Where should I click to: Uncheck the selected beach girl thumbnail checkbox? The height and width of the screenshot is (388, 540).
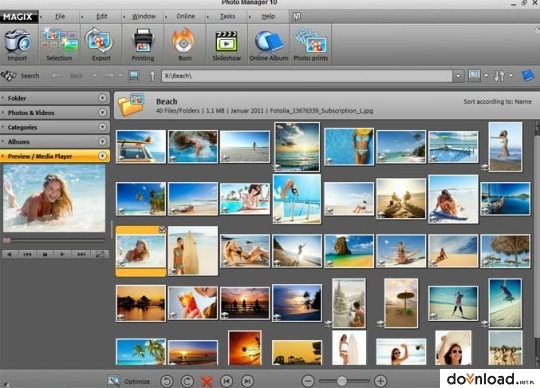tap(162, 229)
